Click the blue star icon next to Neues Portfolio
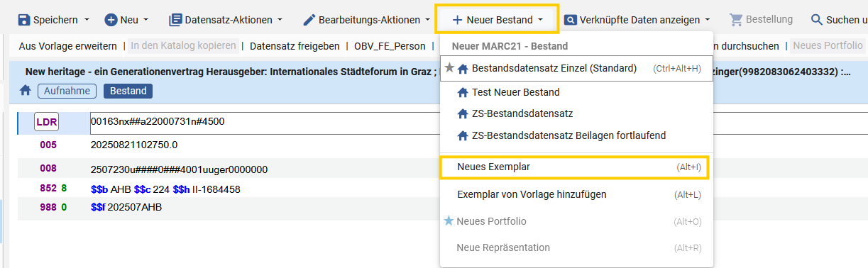Image resolution: width=868 pixels, height=268 pixels. click(x=449, y=221)
